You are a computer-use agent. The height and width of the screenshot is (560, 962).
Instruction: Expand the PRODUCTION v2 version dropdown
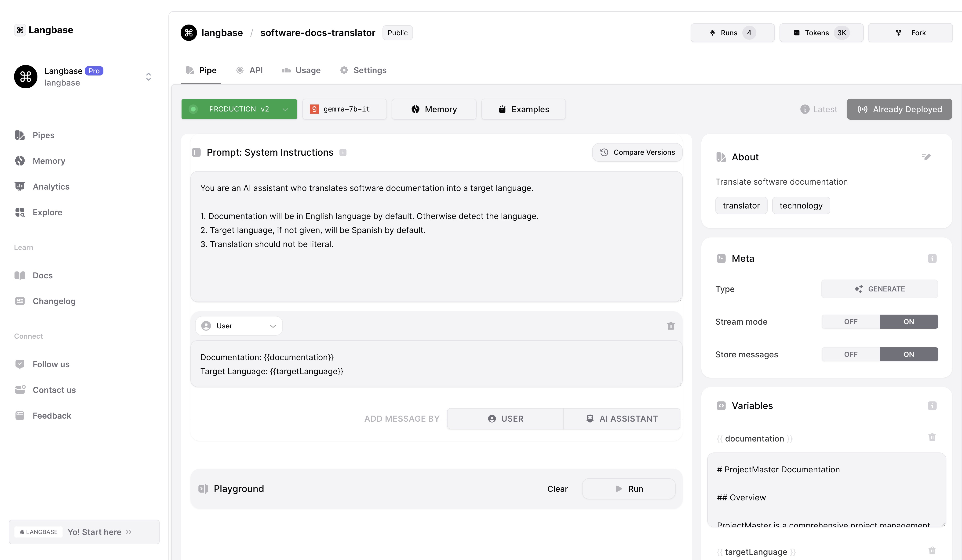pyautogui.click(x=239, y=109)
